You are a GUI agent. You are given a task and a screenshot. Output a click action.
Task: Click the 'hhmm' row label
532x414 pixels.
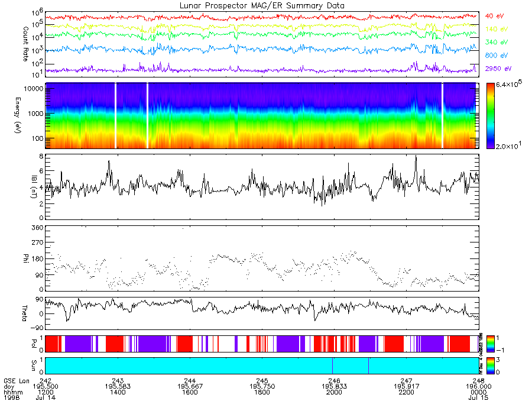(x=13, y=392)
